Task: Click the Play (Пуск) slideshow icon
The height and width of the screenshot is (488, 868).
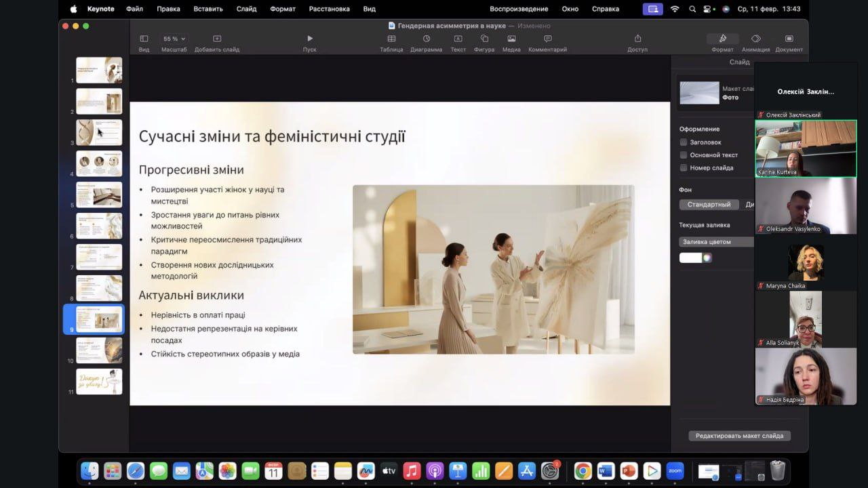Action: pos(310,39)
